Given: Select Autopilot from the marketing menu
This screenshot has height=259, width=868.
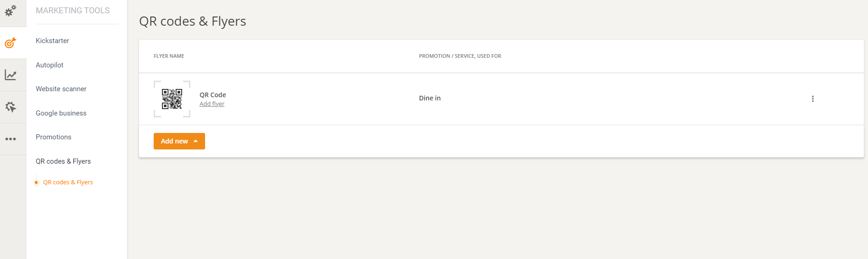Looking at the screenshot, I should (50, 65).
